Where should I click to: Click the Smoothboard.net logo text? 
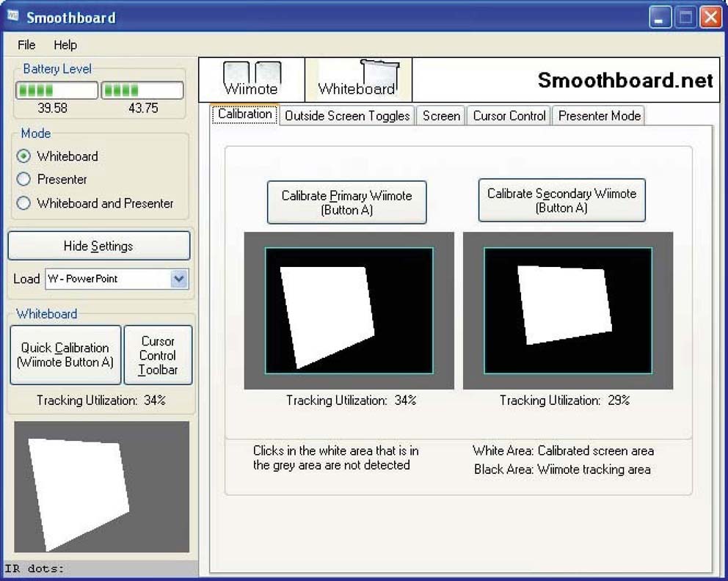tap(625, 80)
